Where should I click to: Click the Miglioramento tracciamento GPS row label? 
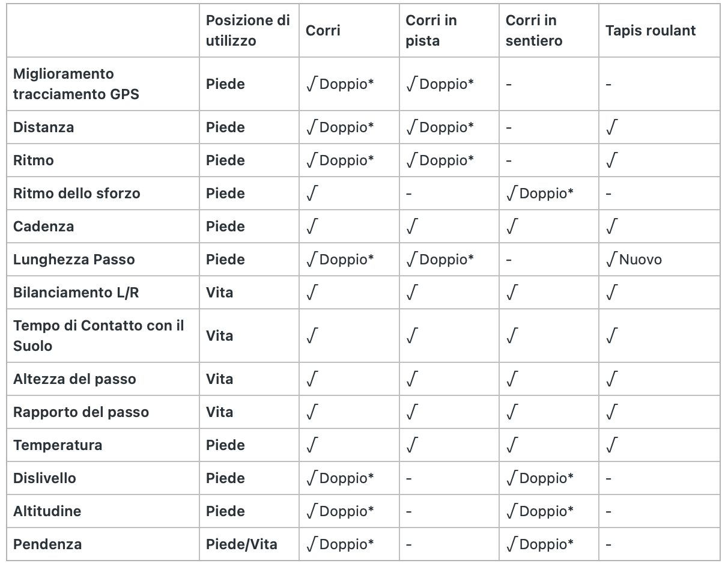(x=76, y=84)
